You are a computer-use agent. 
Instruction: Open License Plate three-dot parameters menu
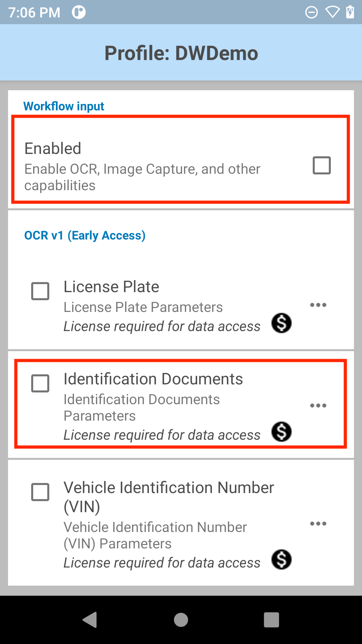coord(318,305)
